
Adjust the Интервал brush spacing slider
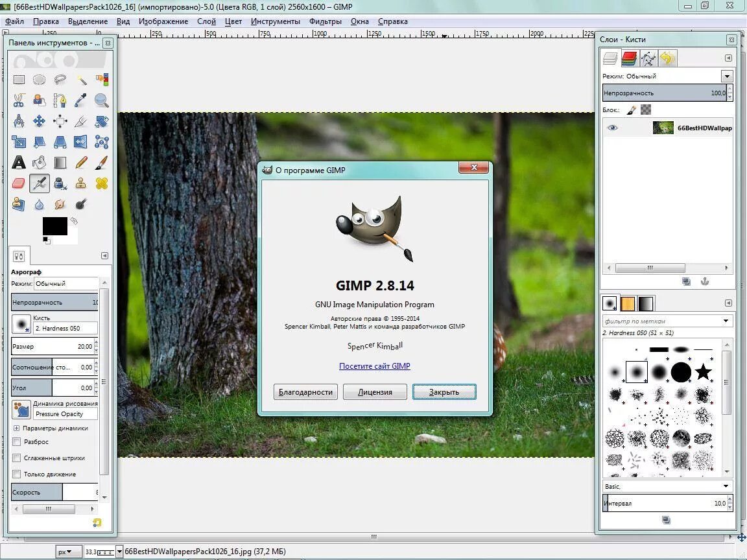coord(665,503)
